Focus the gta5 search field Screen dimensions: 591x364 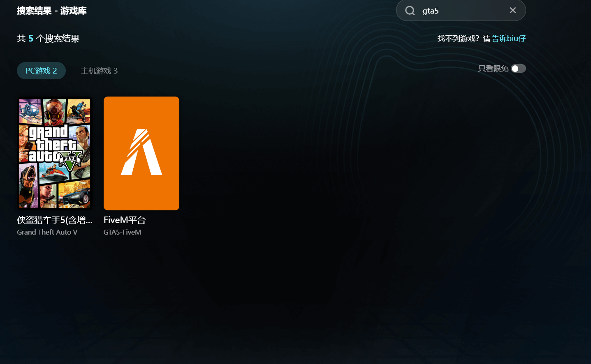[x=461, y=10]
